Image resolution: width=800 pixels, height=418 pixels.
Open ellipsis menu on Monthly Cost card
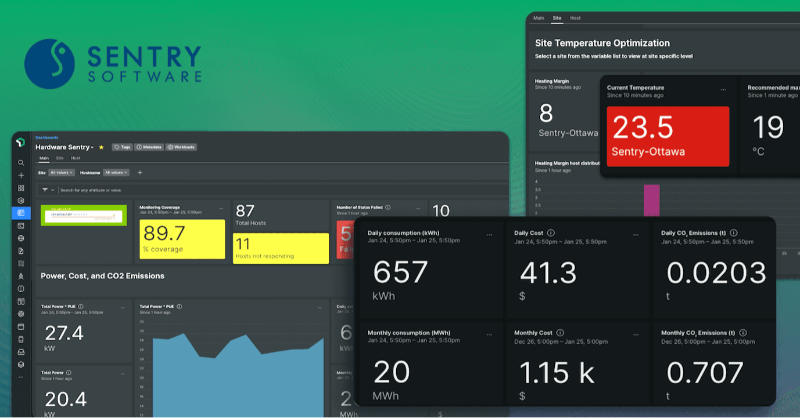click(636, 335)
